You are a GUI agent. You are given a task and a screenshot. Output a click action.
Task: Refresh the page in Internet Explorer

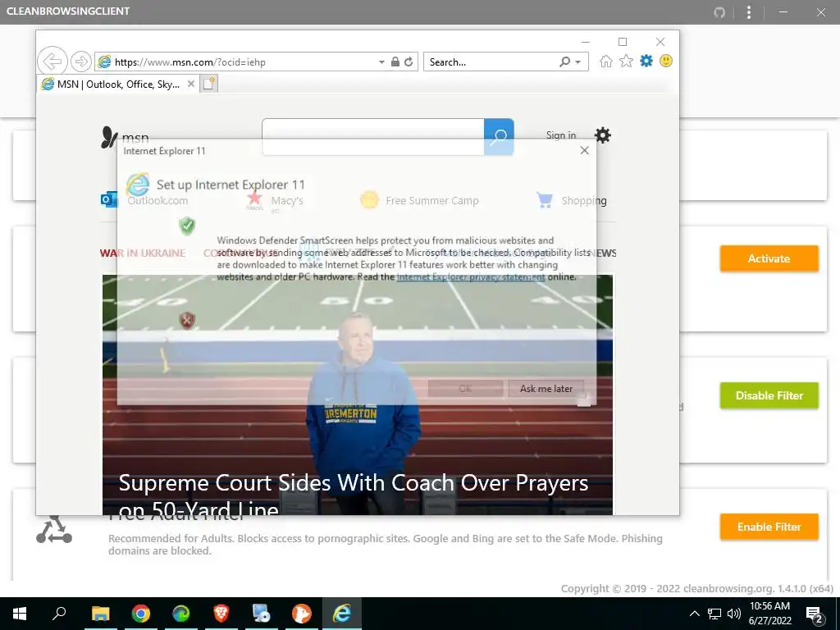409,62
